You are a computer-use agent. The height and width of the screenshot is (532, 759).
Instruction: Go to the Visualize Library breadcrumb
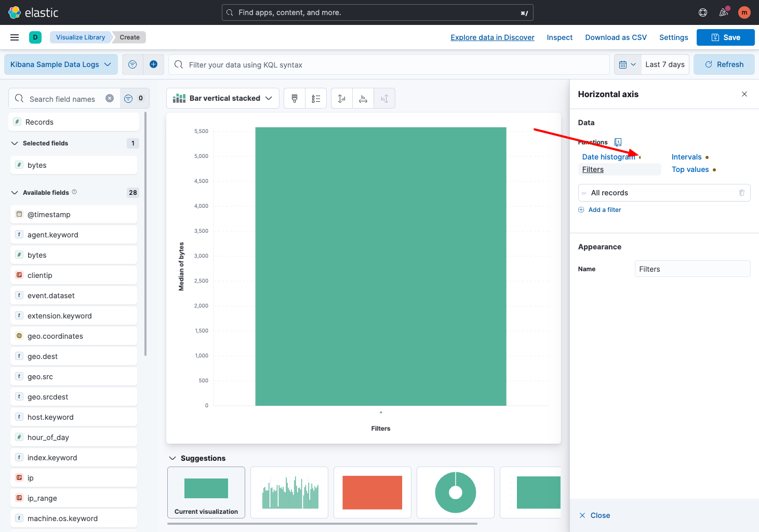click(81, 37)
